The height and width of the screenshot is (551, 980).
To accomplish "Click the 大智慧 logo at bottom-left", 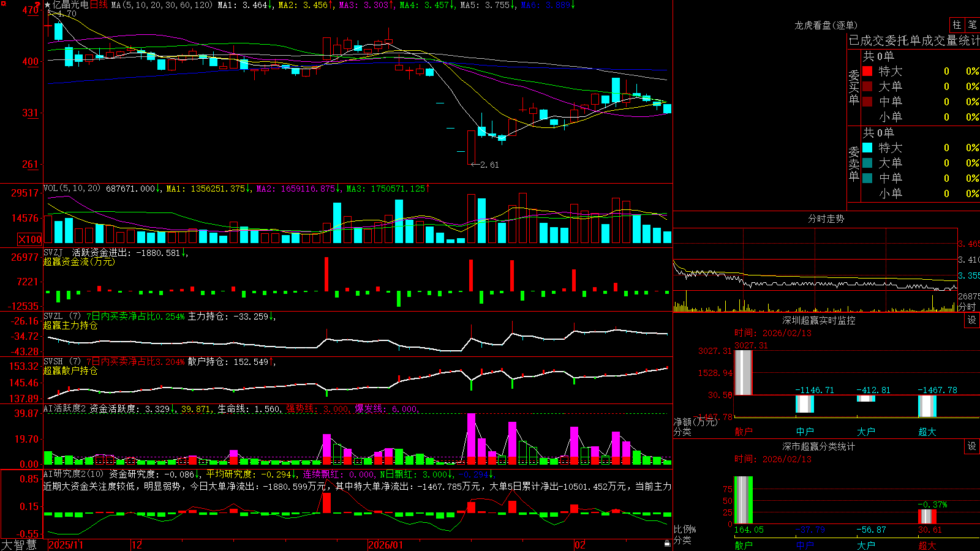I will (19, 545).
